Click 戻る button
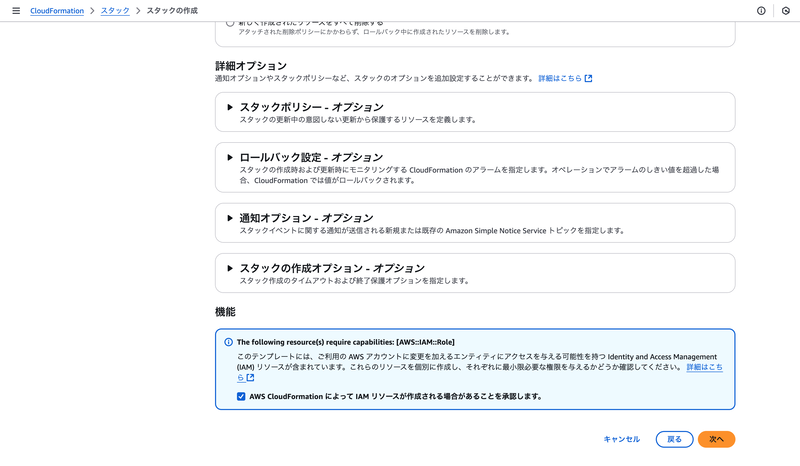 tap(674, 439)
